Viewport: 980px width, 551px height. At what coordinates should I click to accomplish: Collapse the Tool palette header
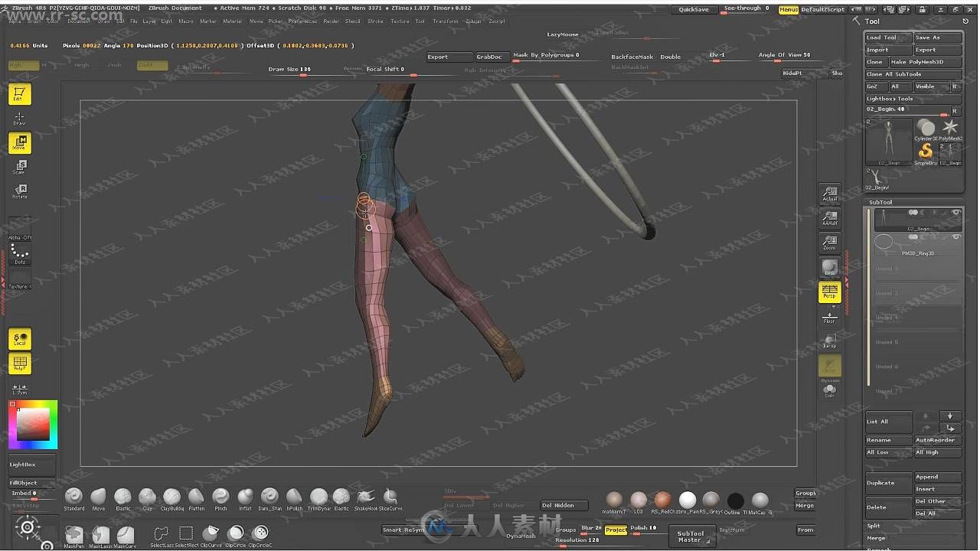pos(872,21)
